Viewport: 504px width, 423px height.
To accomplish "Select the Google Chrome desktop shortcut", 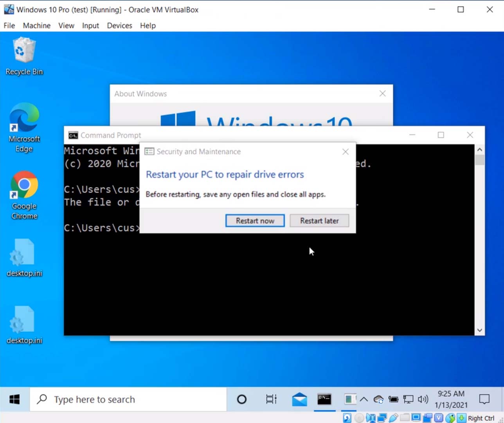I will point(24,195).
